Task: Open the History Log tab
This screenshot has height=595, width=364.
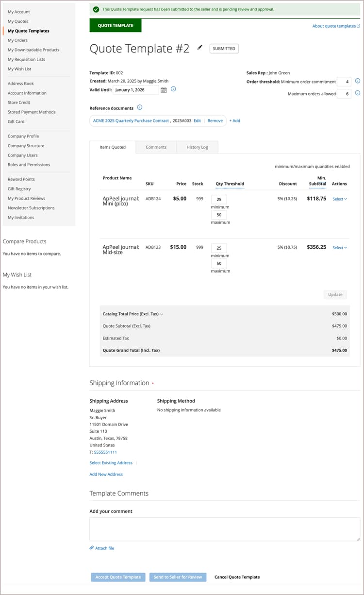Action: (x=197, y=147)
